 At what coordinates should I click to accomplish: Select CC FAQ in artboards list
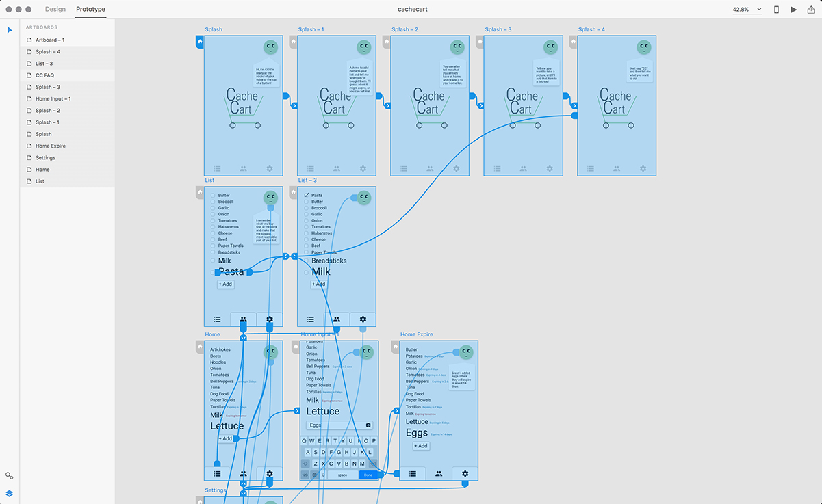44,75
